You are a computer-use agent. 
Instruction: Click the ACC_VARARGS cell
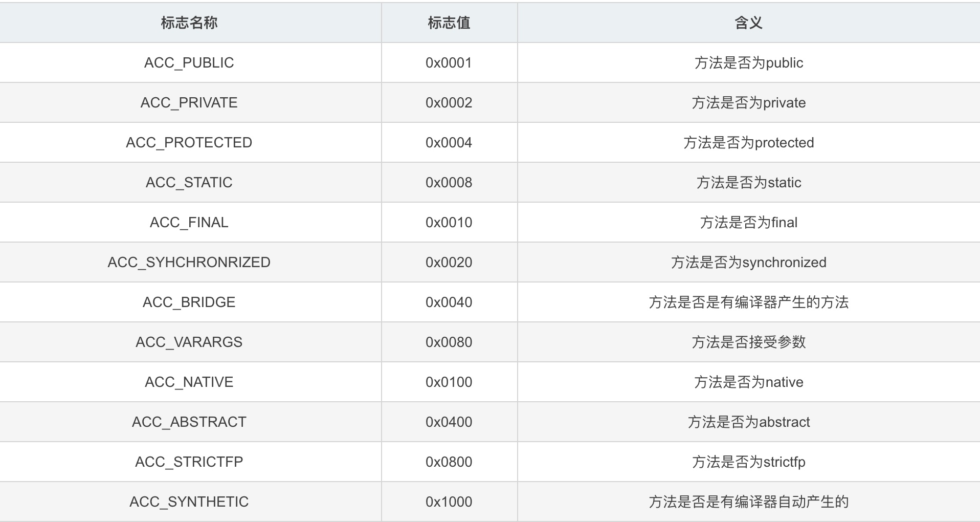(189, 342)
